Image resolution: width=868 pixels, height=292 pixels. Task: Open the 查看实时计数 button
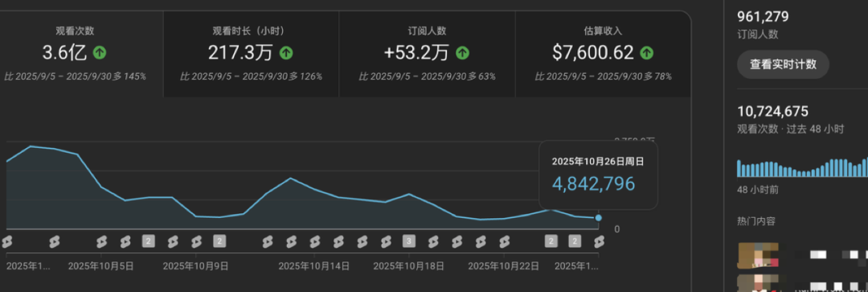point(783,64)
